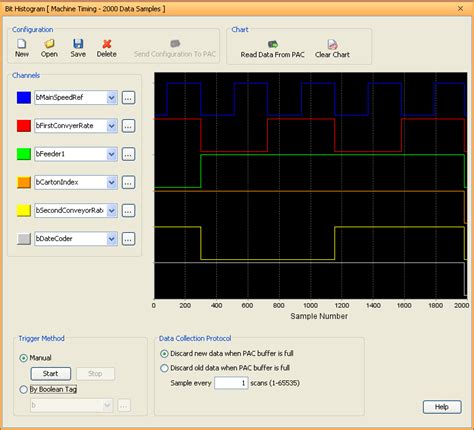Save the configuration with floppy disk icon
Image resolution: width=474 pixels, height=430 pixels.
tap(78, 44)
